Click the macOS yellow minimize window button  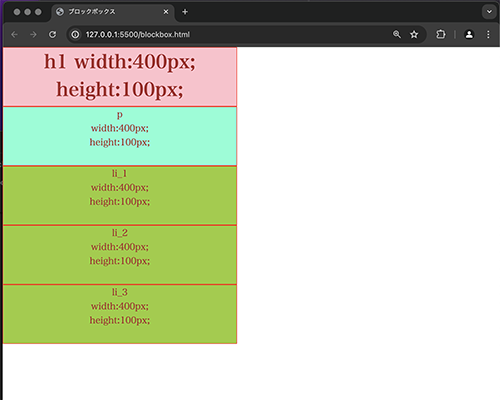[x=28, y=12]
